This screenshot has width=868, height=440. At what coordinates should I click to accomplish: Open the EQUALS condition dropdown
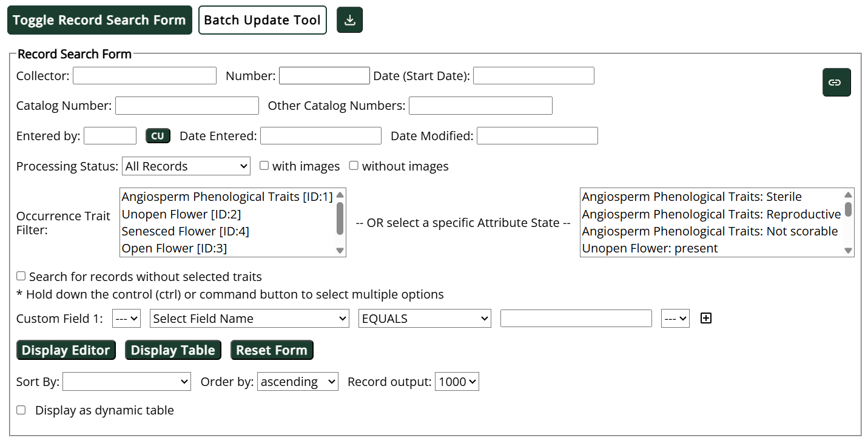[425, 319]
